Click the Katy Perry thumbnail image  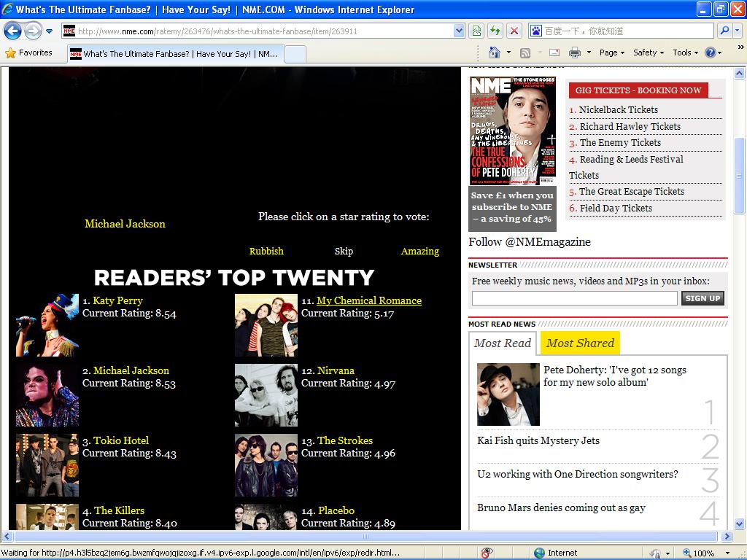[47, 324]
